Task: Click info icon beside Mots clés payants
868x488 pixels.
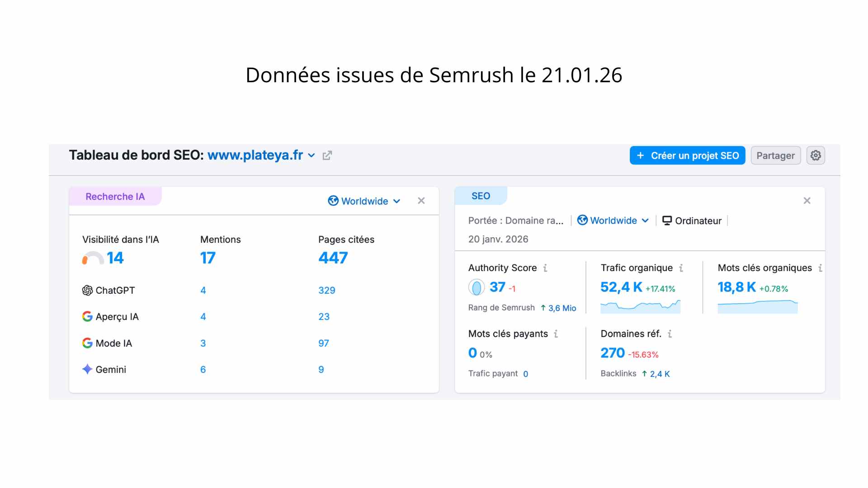Action: 556,334
